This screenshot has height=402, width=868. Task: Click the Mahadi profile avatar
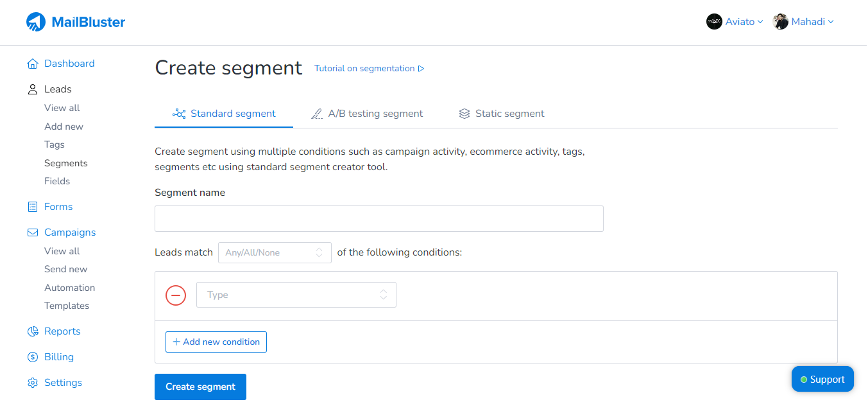(x=780, y=21)
